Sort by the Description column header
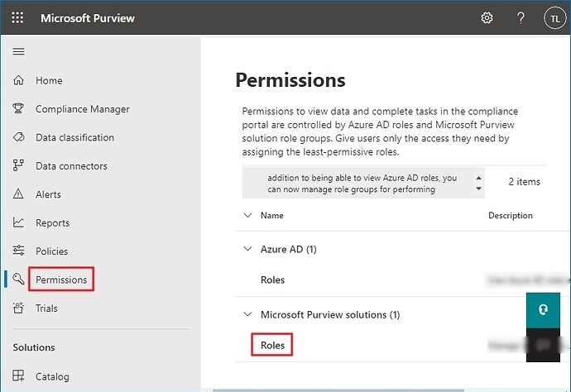The width and height of the screenshot is (571, 392). 510,215
